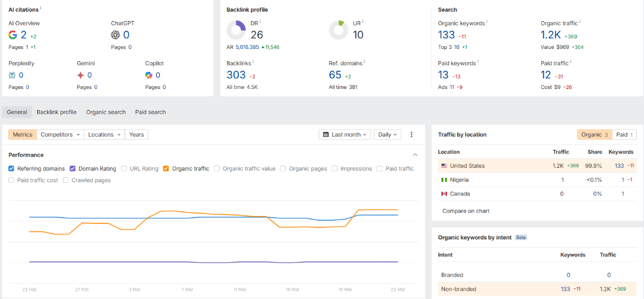This screenshot has width=644, height=299.
Task: Collapse the Performance section chevron
Action: click(x=415, y=155)
